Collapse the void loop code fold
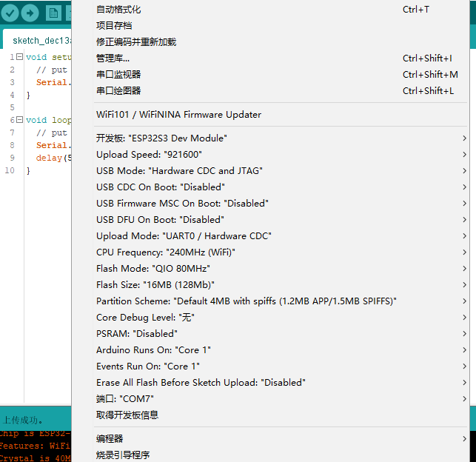476x462 pixels. [19, 120]
